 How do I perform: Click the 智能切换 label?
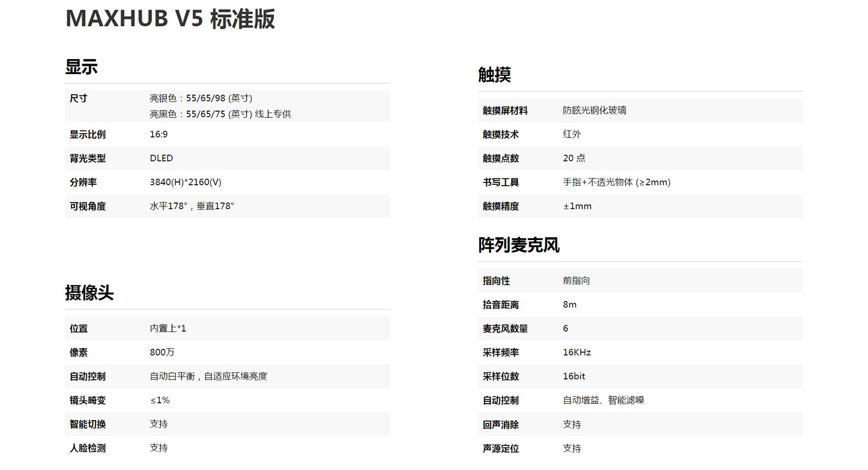(x=88, y=424)
